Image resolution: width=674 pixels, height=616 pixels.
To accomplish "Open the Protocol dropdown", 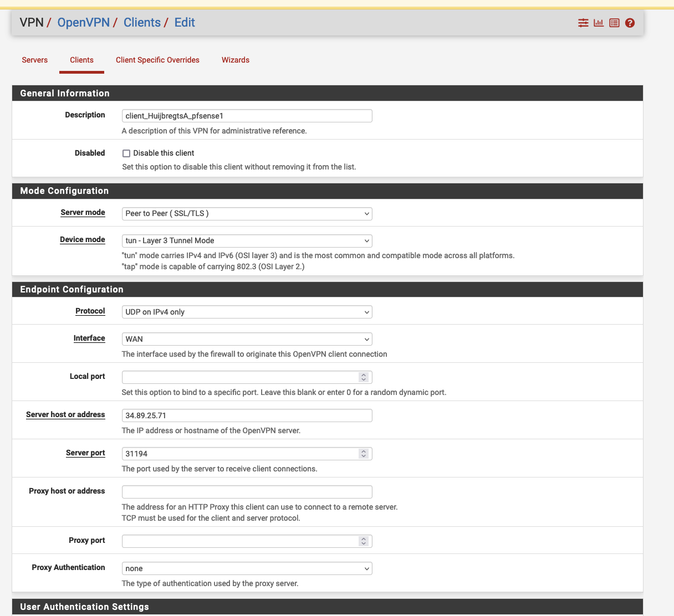I will tap(247, 312).
